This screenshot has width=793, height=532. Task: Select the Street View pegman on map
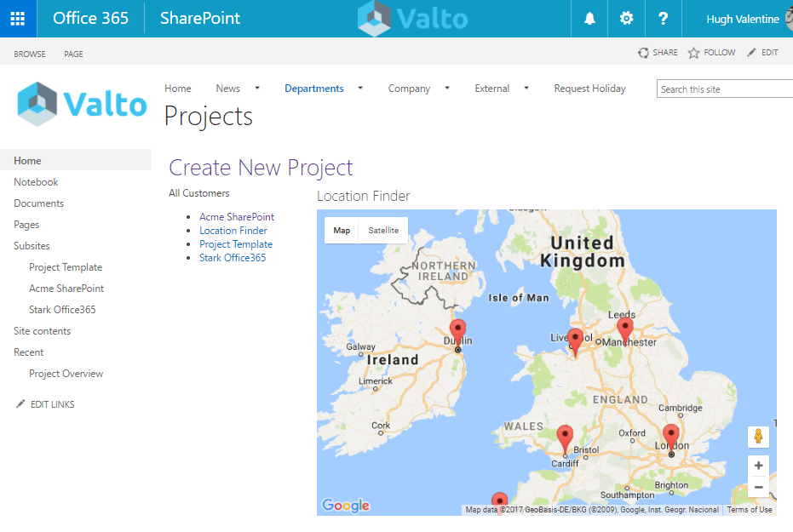(757, 437)
